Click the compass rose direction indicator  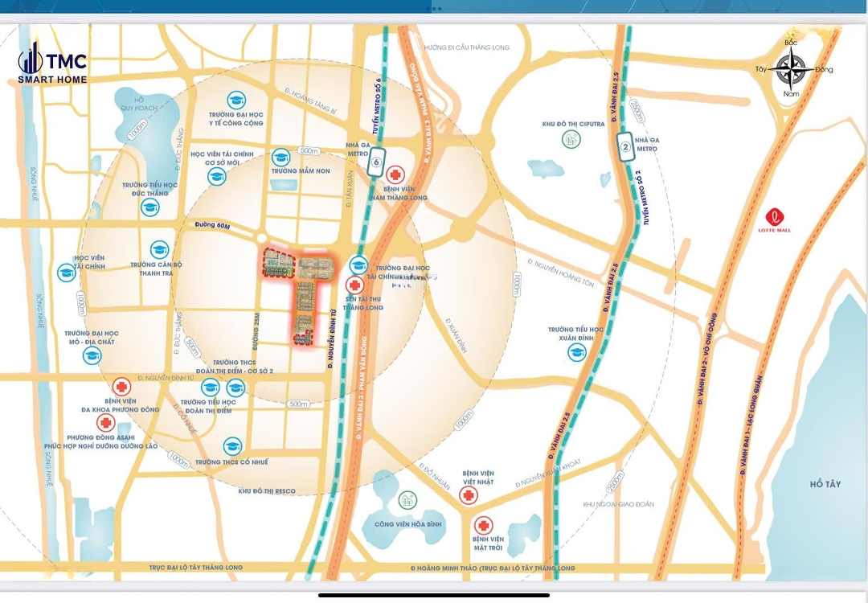(792, 68)
